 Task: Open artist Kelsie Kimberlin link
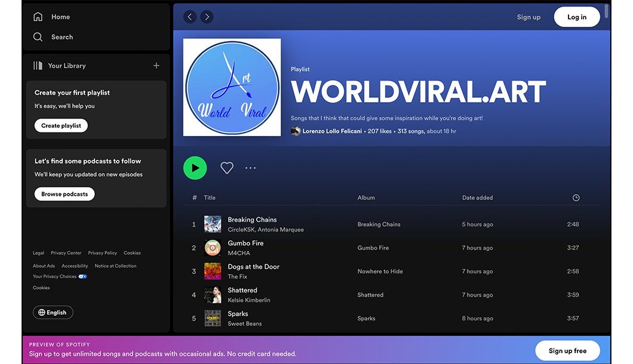(249, 300)
